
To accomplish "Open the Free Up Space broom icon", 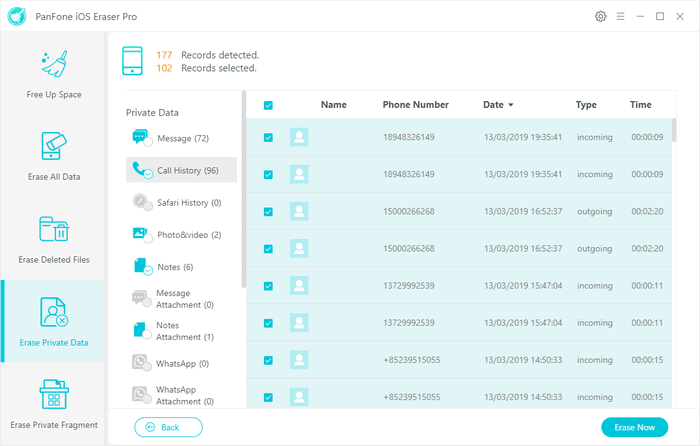I will click(x=54, y=64).
